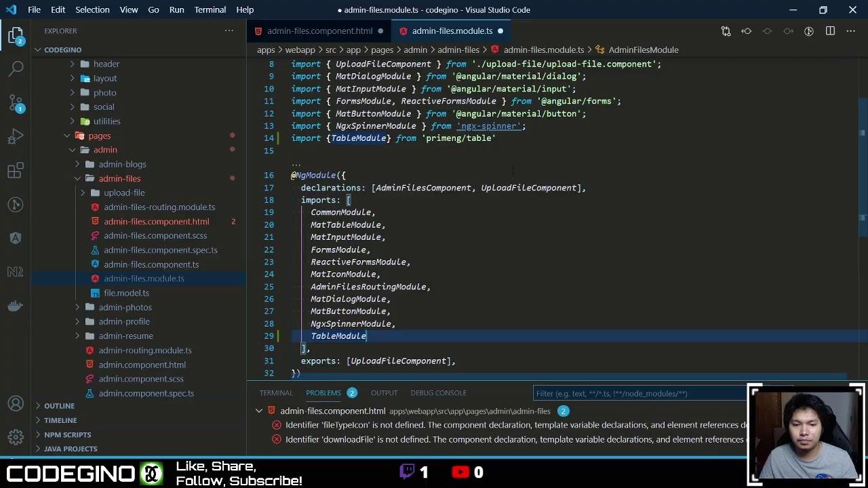Open the Accounts icon in activity bar
The height and width of the screenshot is (488, 868).
(x=16, y=405)
